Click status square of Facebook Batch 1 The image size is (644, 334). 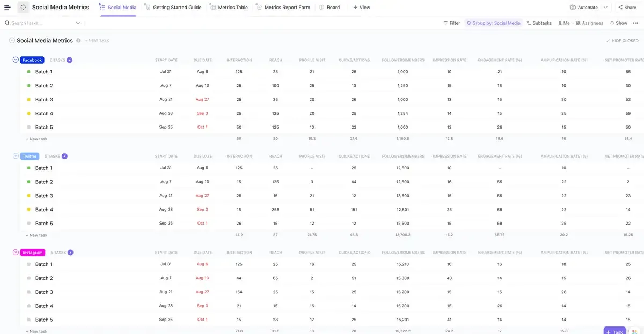coord(29,72)
